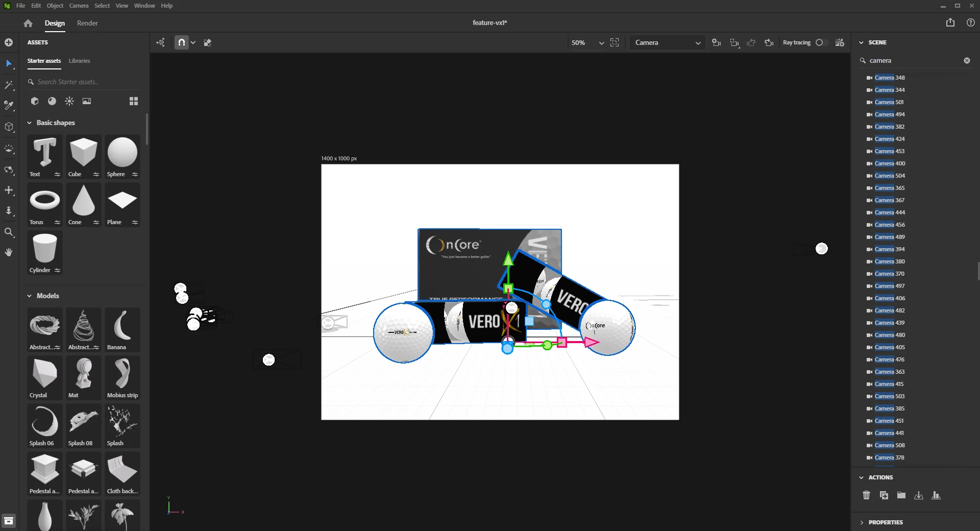Click the frame selection icon
The height and width of the screenshot is (531, 980).
615,42
